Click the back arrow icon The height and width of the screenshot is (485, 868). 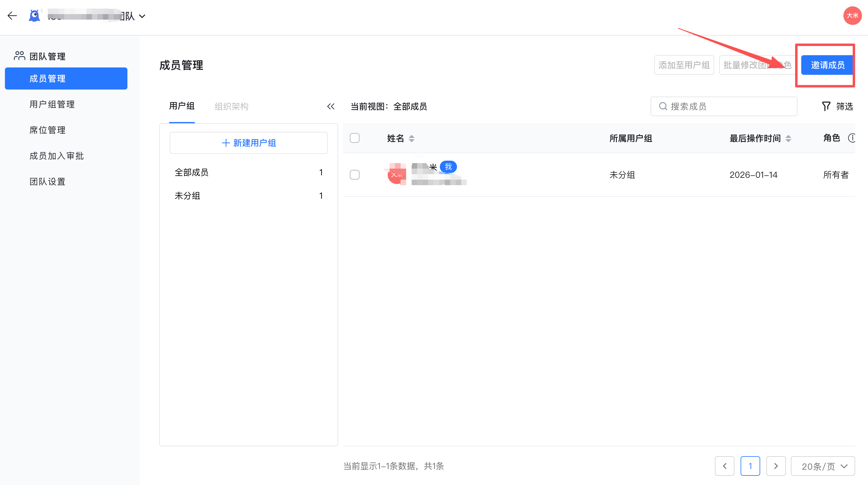pos(12,16)
